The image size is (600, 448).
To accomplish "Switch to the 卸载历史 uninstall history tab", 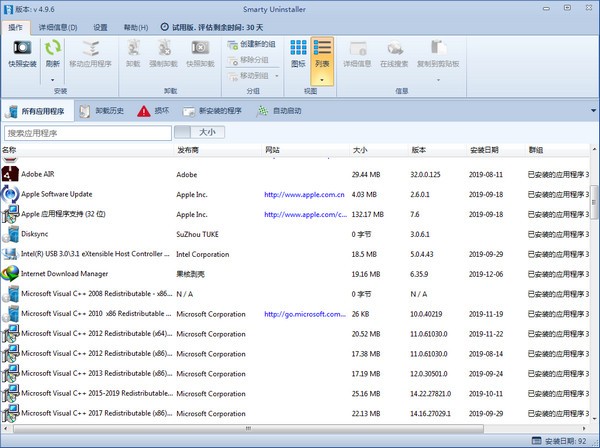I will [x=102, y=111].
